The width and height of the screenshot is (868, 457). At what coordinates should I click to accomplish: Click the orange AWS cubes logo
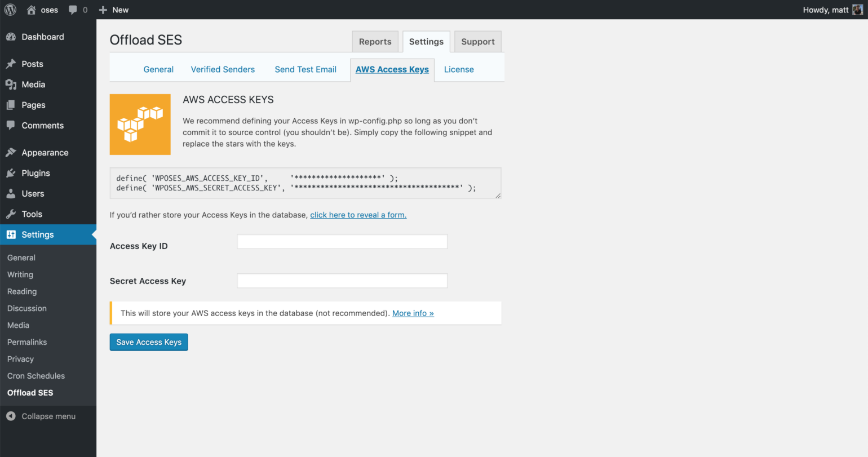pos(140,125)
